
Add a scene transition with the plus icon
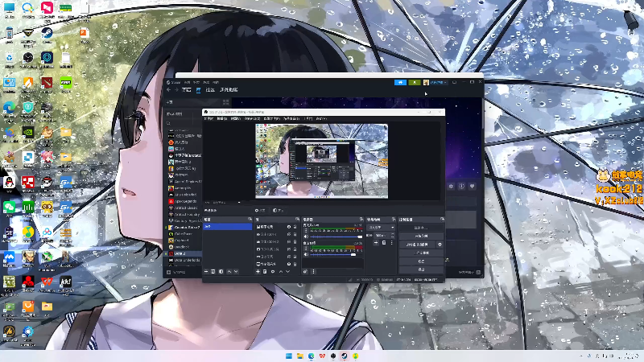(376, 243)
